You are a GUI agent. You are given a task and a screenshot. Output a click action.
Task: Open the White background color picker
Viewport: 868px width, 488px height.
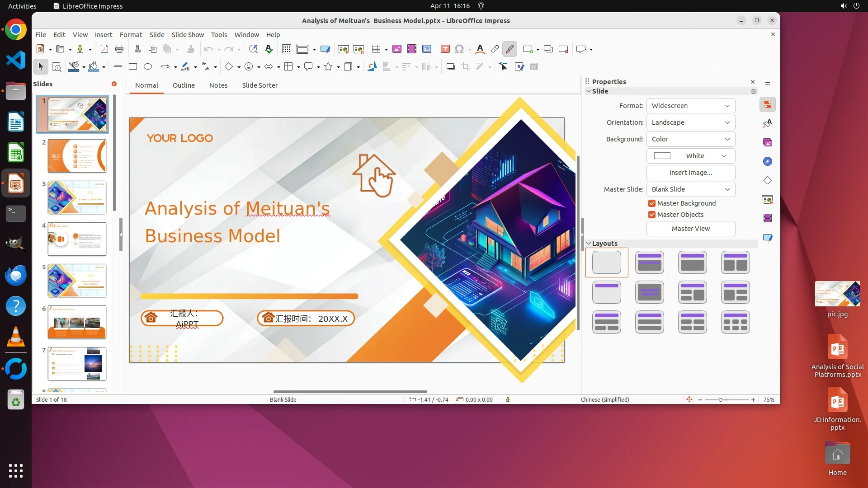[690, 156]
